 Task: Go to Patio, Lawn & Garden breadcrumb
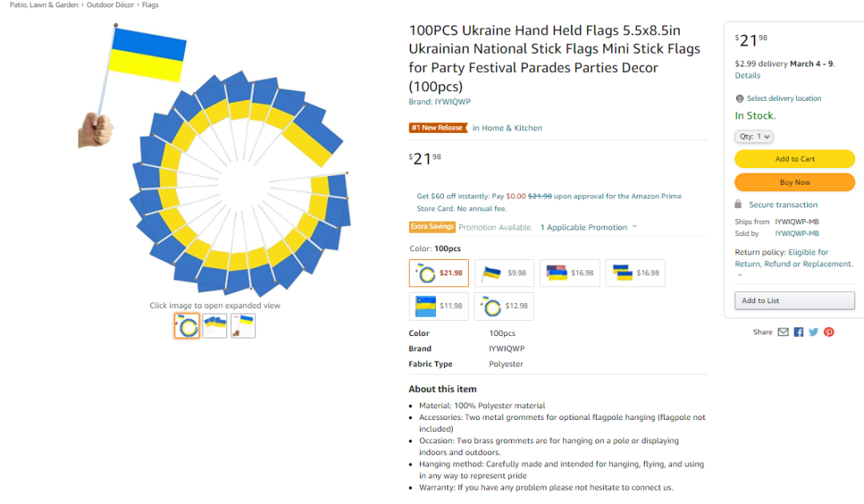(44, 6)
